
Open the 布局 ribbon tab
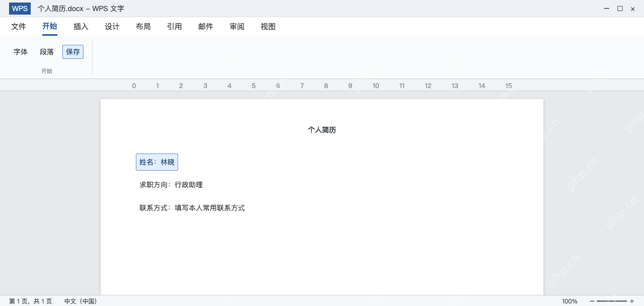coord(143,27)
